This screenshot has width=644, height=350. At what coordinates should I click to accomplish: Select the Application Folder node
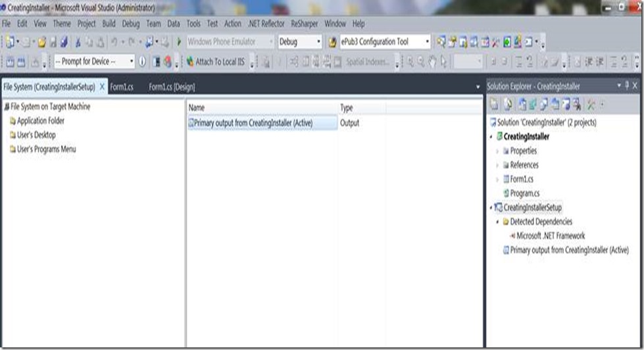[x=40, y=121]
